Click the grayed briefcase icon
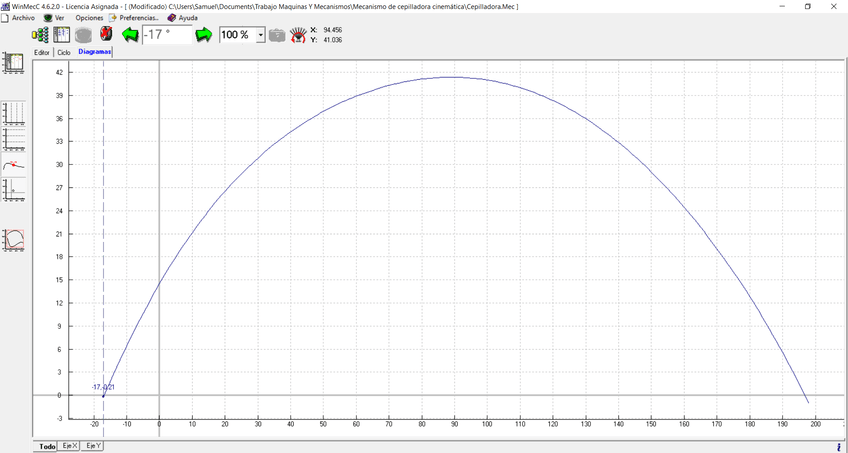 (277, 35)
